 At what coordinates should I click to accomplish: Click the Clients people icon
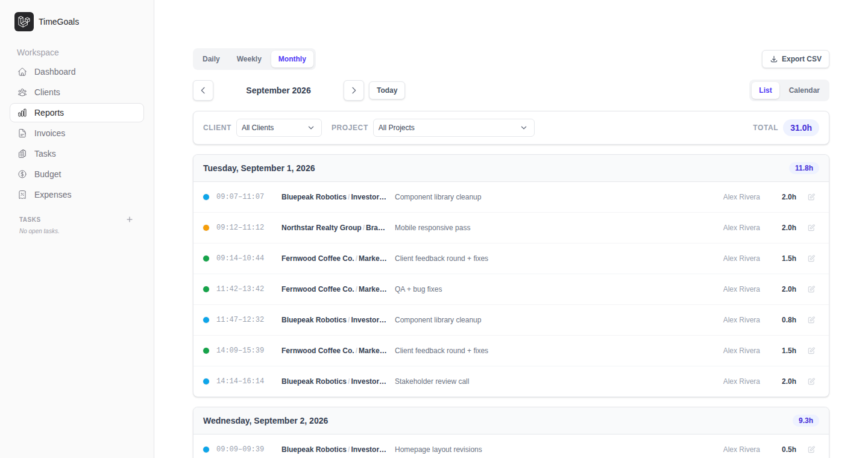click(x=22, y=92)
